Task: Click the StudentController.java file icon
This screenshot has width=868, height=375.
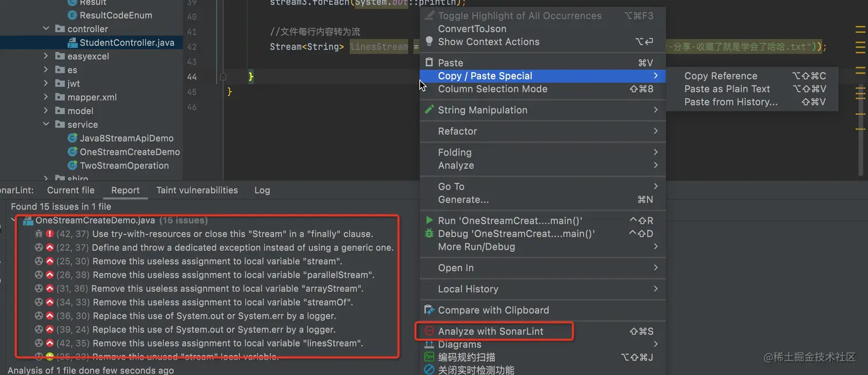Action: [x=72, y=42]
